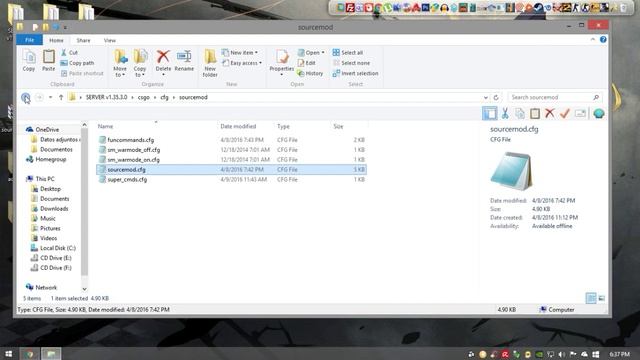
Task: Click the clipboard paste toolbar icon
Action: 535,113
